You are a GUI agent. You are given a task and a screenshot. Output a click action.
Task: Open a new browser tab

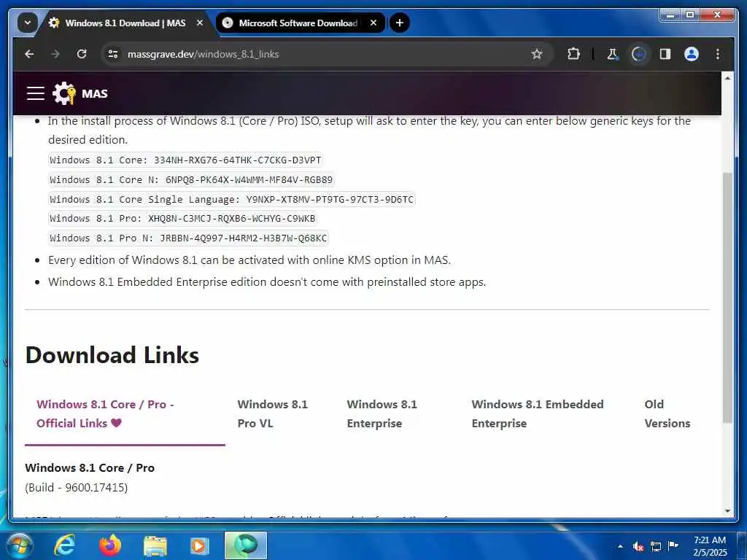pos(400,23)
